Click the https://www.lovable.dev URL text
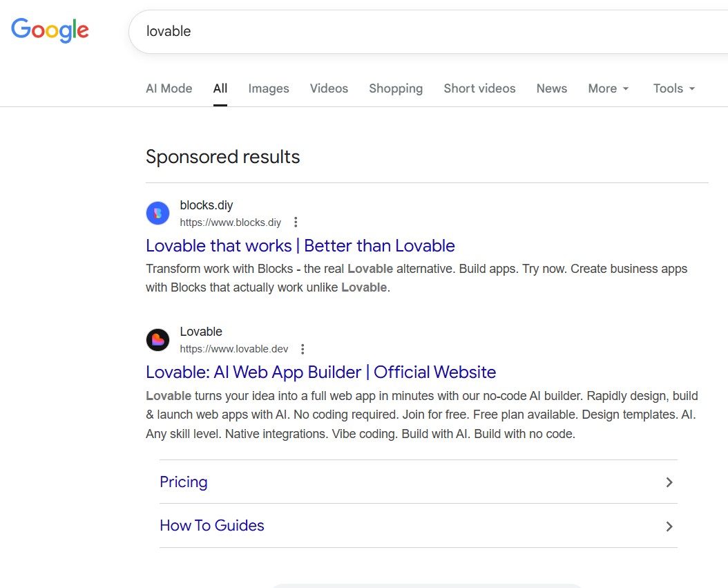Viewport: 728px width, 588px height. 234,349
